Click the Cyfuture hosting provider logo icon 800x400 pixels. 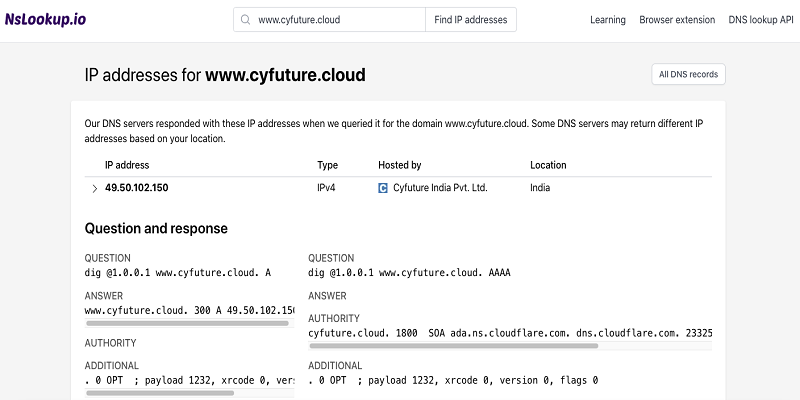pos(383,188)
